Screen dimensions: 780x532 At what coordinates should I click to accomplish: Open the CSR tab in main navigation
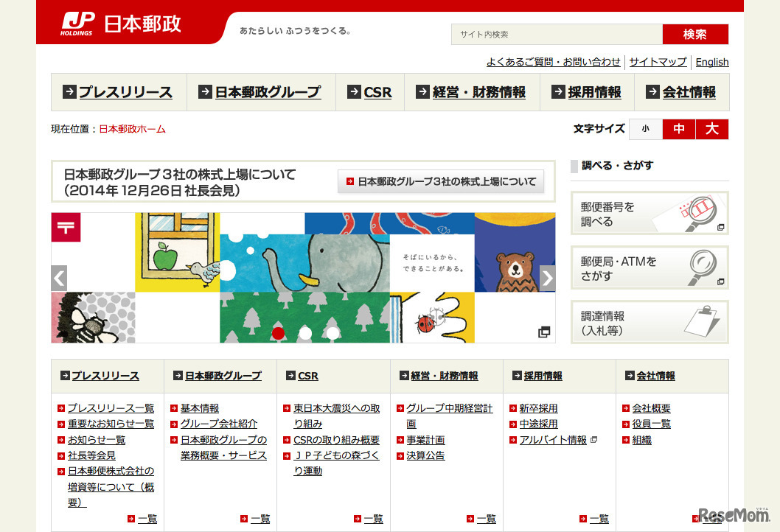click(370, 92)
